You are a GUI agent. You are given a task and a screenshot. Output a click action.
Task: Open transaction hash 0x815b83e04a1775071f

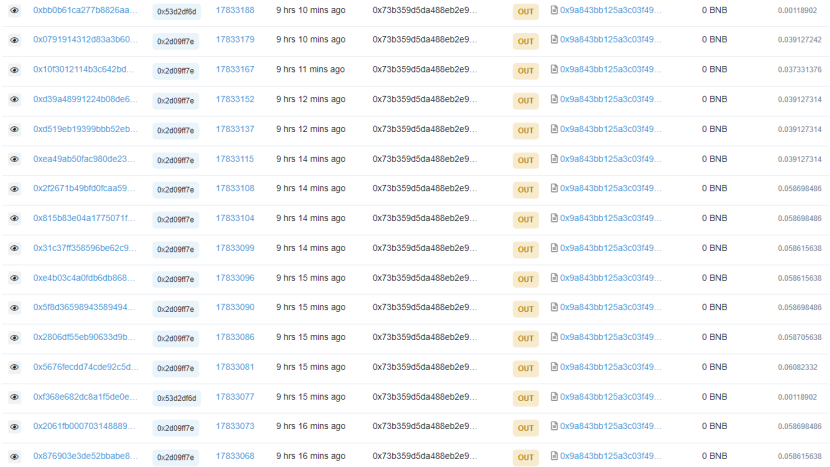click(85, 218)
